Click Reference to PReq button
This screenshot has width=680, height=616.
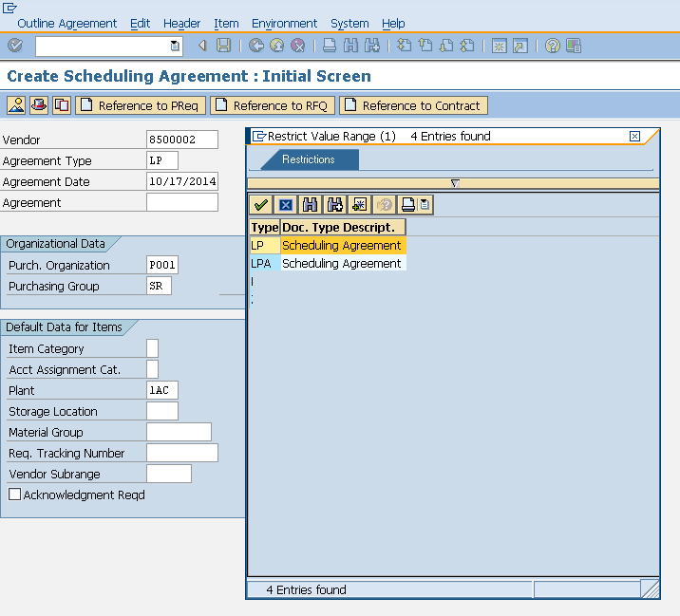pyautogui.click(x=141, y=105)
